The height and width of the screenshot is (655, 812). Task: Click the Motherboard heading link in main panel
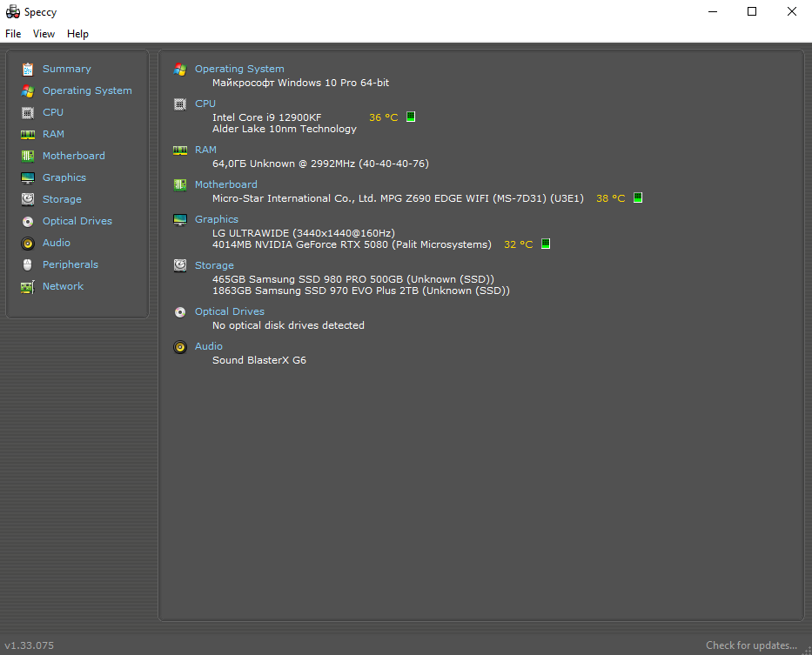(225, 184)
